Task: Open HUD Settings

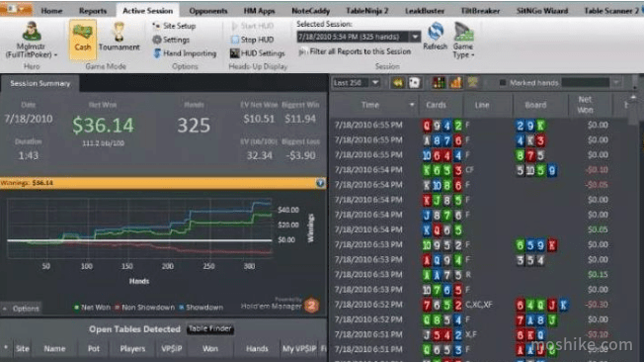Action: pos(258,53)
